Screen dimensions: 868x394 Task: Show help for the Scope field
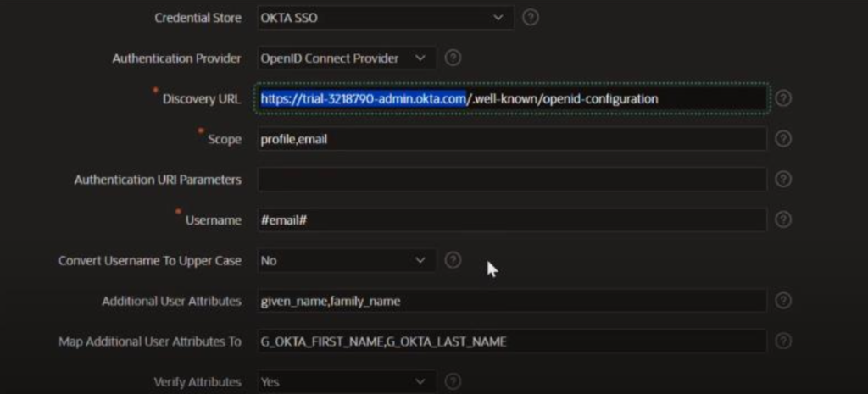pos(783,139)
